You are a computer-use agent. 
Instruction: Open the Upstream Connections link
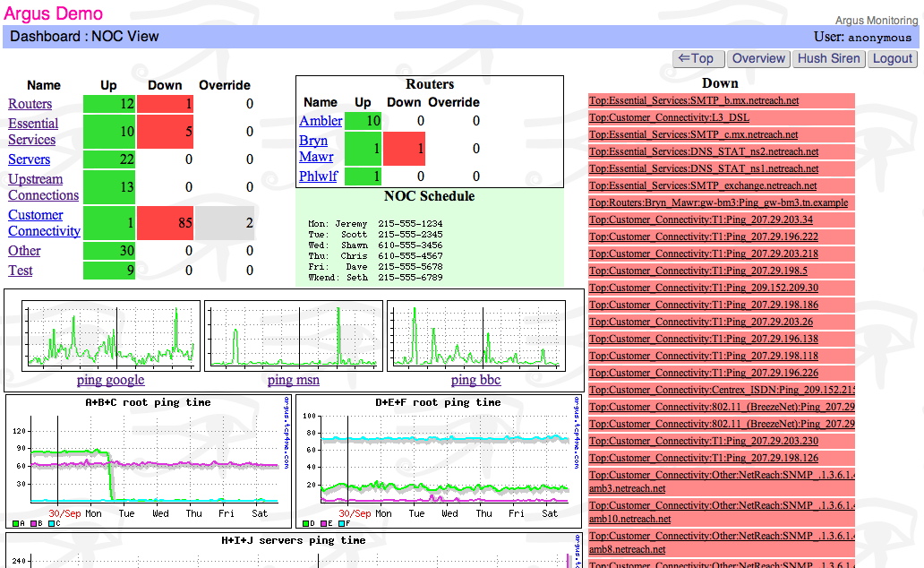tap(43, 187)
